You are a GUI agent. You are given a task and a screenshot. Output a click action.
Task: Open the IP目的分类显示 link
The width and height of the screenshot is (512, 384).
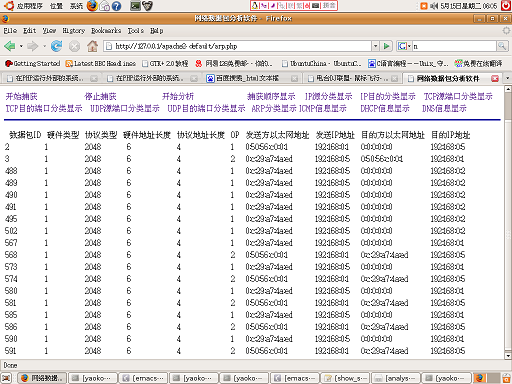[x=388, y=97]
